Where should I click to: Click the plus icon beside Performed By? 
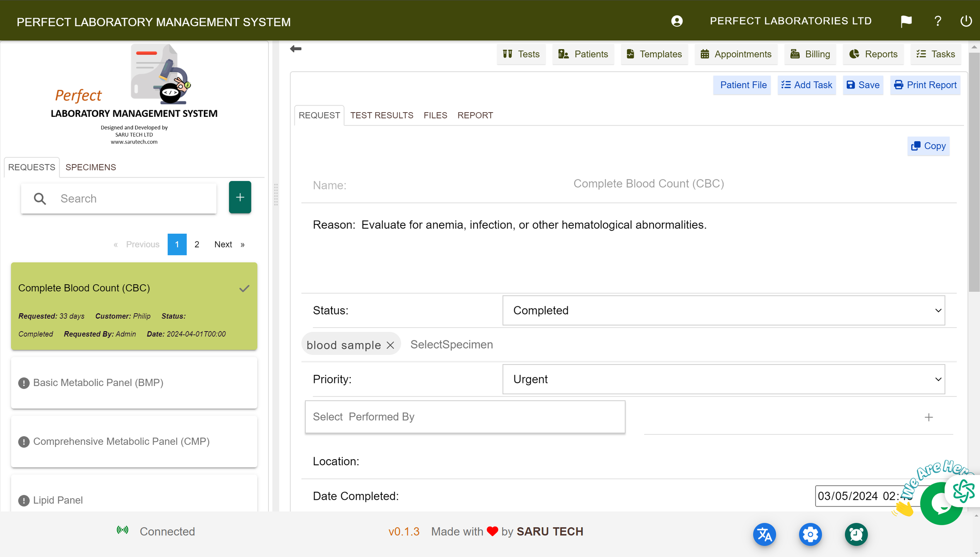click(929, 417)
